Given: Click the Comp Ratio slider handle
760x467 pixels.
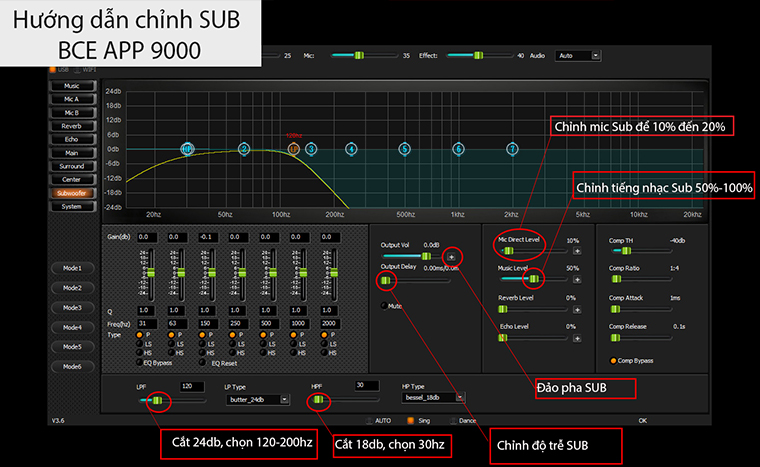Looking at the screenshot, I should tap(616, 279).
